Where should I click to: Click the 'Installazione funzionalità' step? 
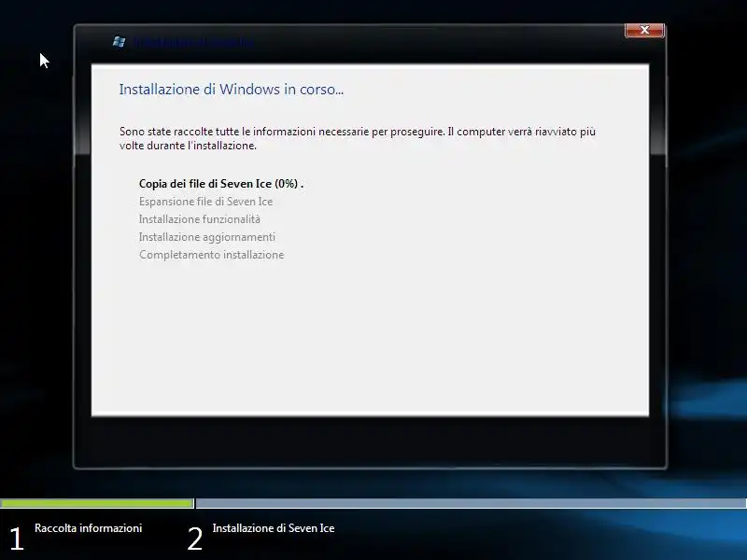click(x=200, y=219)
